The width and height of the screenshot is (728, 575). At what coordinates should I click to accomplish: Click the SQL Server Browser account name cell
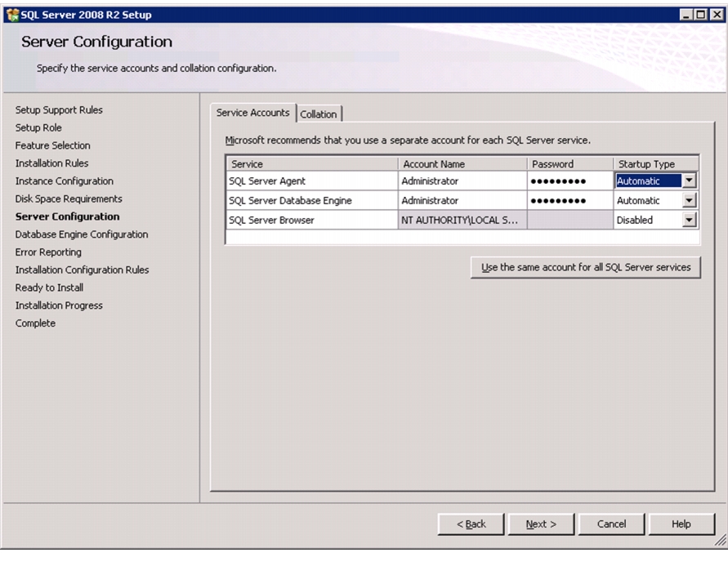tap(462, 220)
